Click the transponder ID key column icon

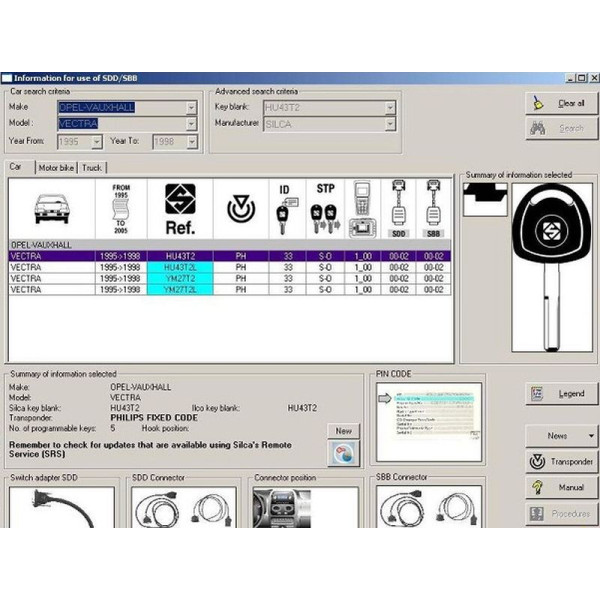click(287, 208)
